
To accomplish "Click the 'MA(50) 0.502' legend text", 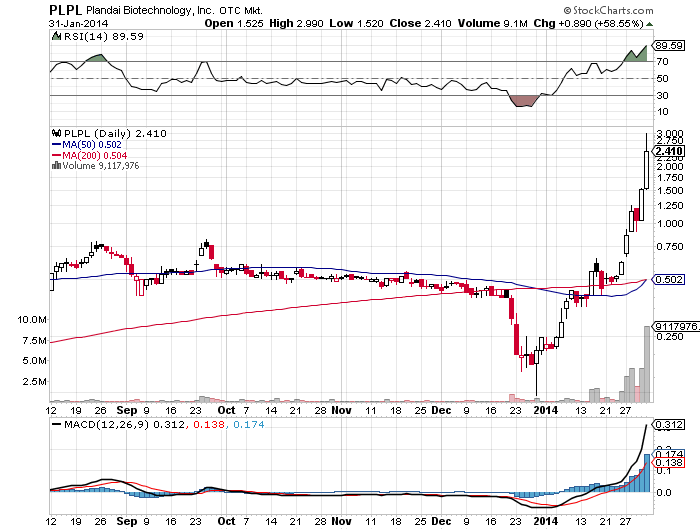I will (92, 145).
